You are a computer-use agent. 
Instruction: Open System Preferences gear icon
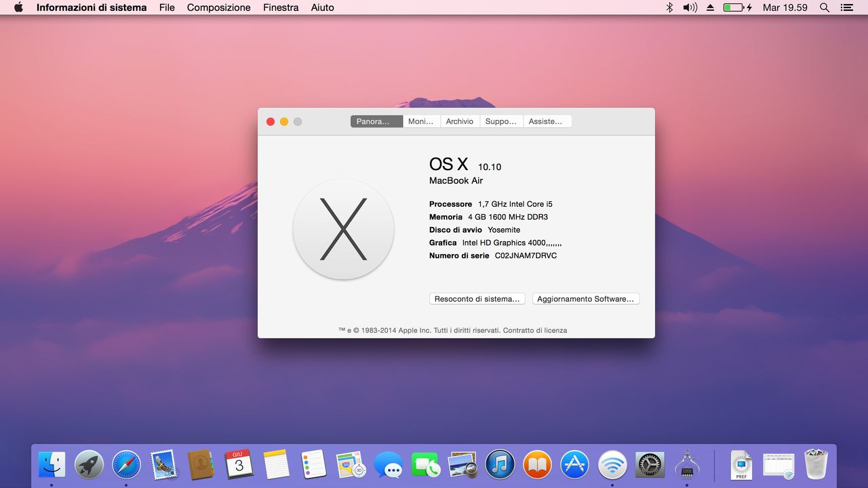(x=650, y=465)
